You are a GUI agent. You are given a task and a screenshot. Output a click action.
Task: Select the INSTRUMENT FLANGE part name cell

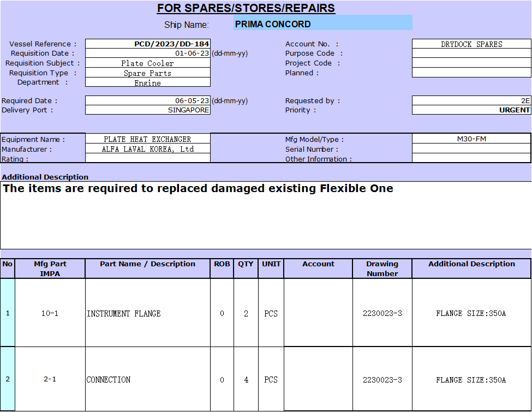(x=148, y=313)
